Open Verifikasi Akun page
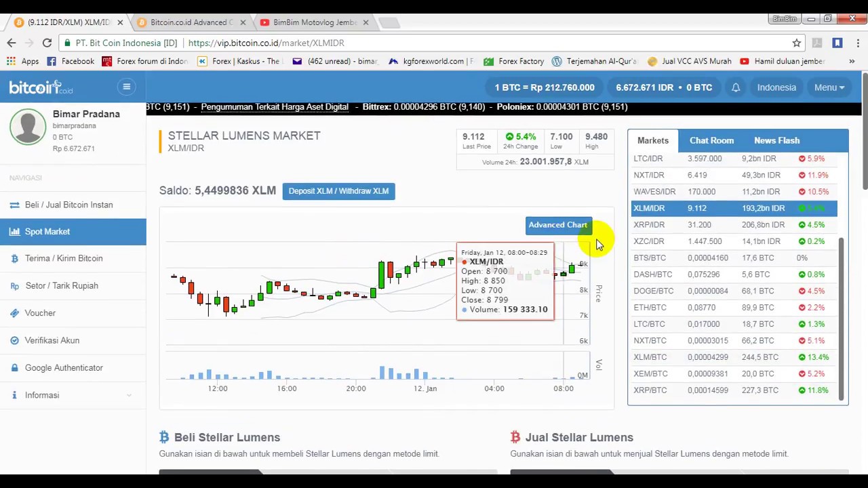This screenshot has height=488, width=868. click(x=73, y=340)
